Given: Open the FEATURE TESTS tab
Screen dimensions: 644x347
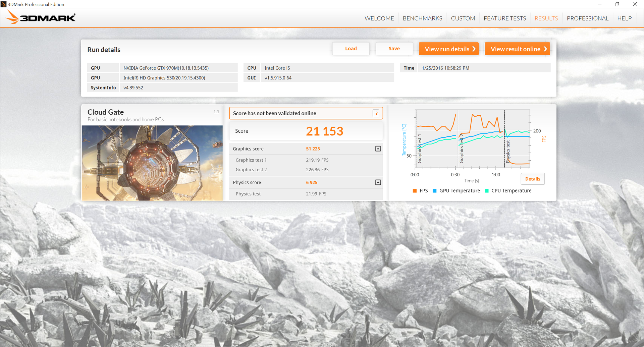Looking at the screenshot, I should pos(505,18).
